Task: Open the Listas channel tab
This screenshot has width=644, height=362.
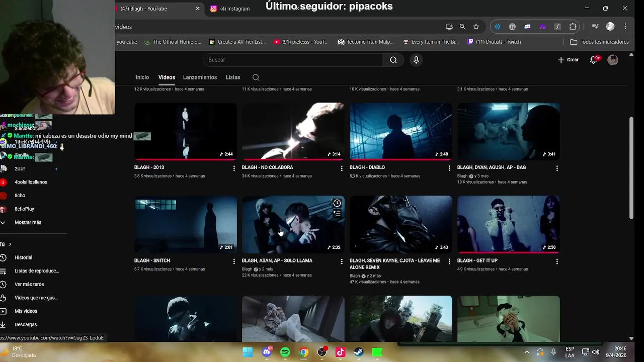Action: (x=233, y=77)
